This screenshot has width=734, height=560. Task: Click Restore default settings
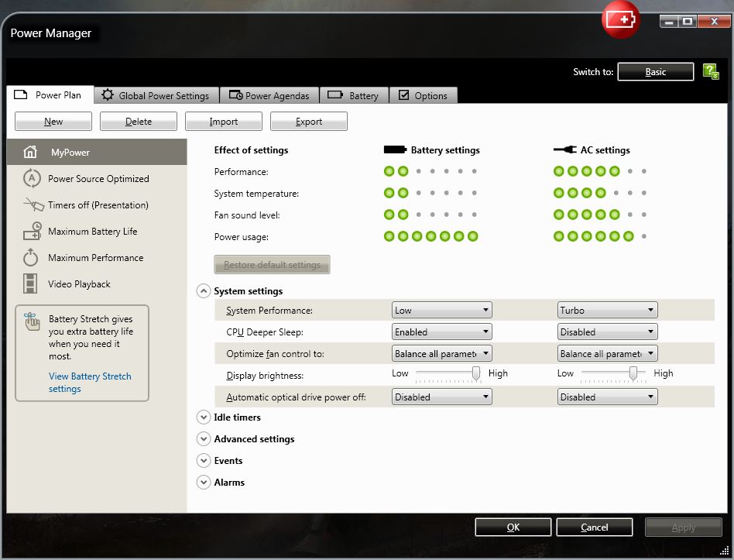click(272, 265)
